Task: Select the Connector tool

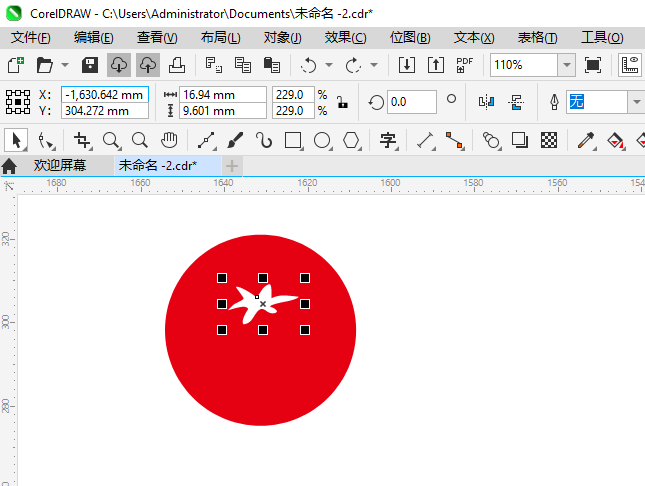Action: (455, 140)
